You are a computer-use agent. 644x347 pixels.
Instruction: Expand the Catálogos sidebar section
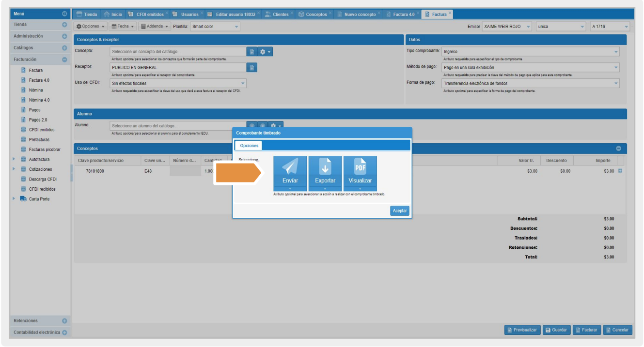(64, 48)
